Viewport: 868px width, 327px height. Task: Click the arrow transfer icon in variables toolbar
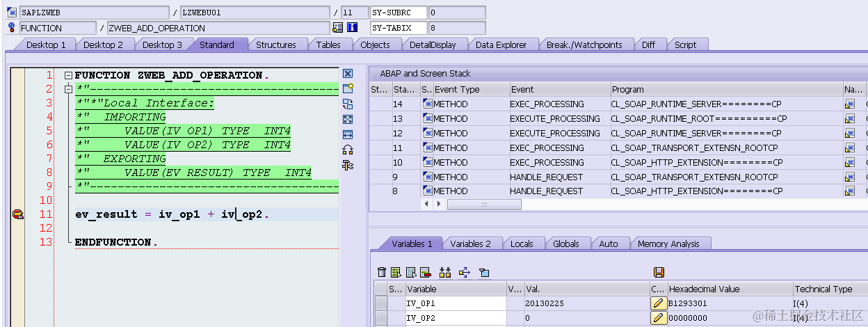tap(465, 272)
